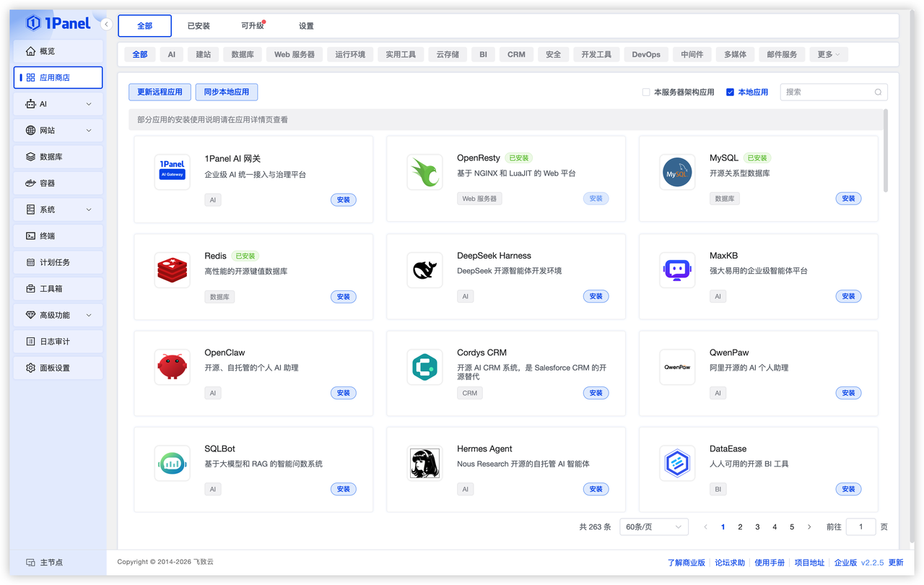The width and height of the screenshot is (924, 585).
Task: Click the CRM tag on Cordys CRM
Action: [x=470, y=393]
